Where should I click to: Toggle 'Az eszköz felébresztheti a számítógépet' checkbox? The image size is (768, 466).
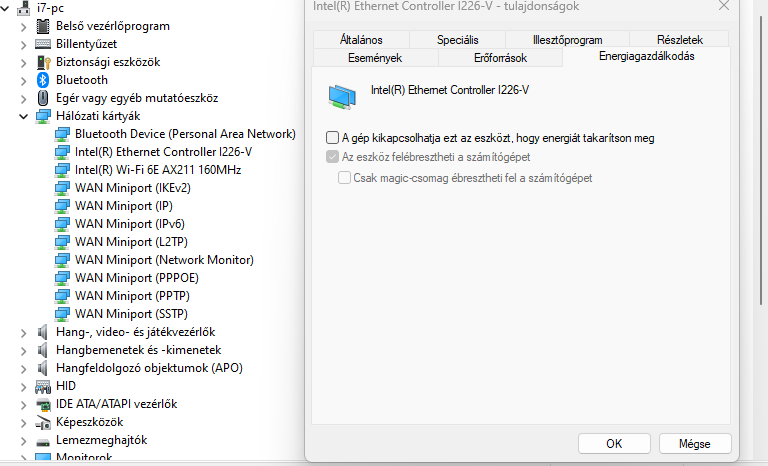pos(332,157)
